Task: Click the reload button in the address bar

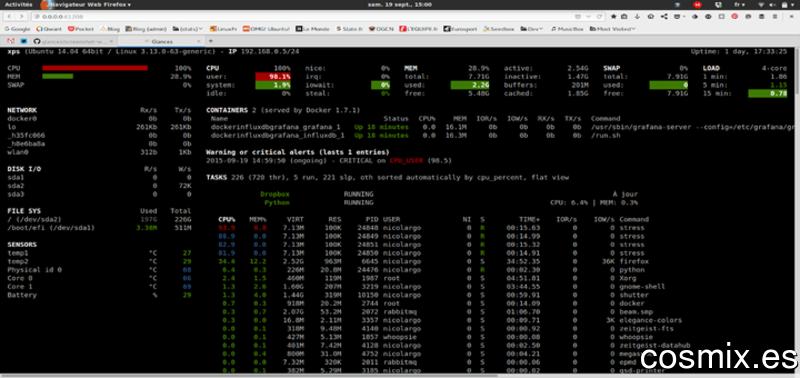Action: coord(599,16)
